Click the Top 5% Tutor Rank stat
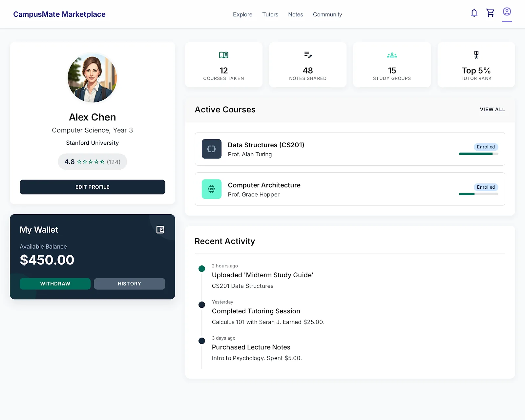 click(476, 65)
